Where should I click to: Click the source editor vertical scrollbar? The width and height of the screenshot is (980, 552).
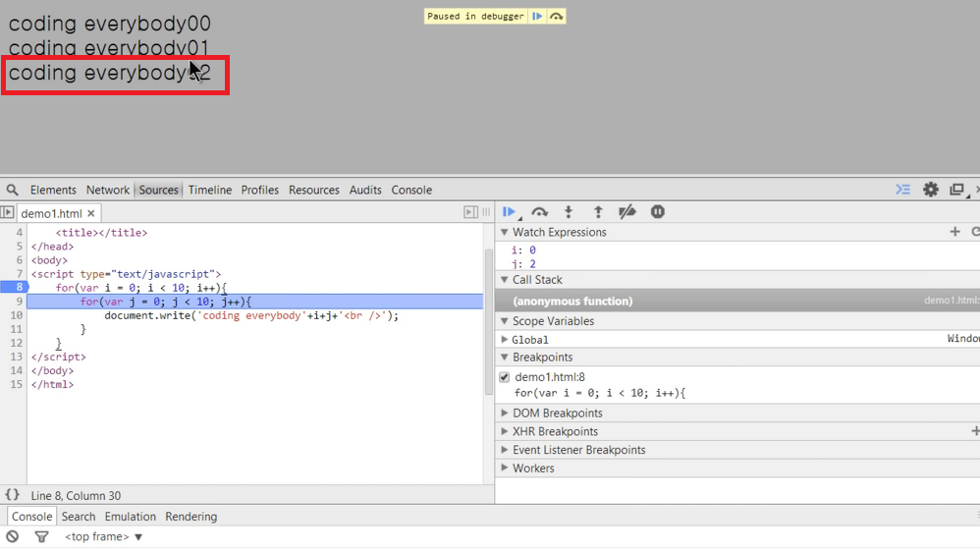(489, 321)
